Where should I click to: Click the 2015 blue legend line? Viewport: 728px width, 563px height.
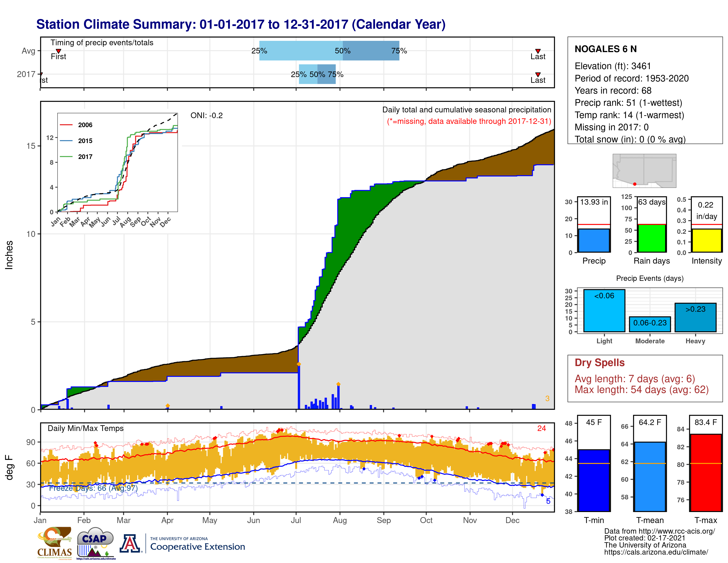(66, 141)
